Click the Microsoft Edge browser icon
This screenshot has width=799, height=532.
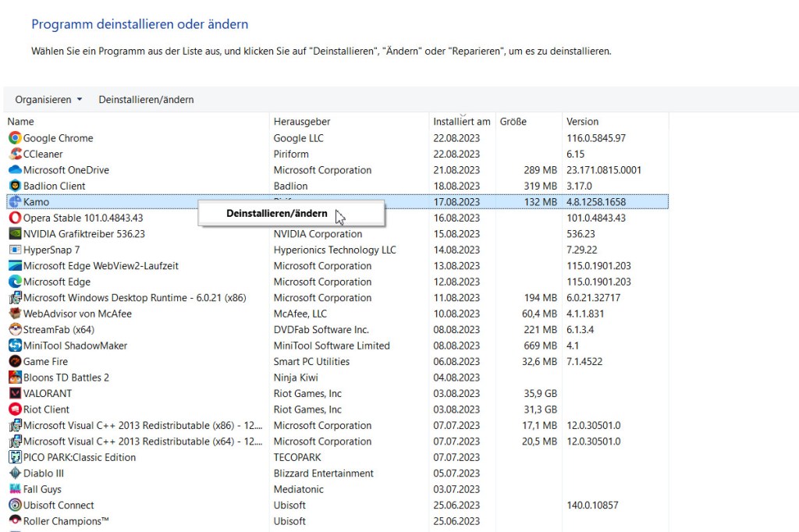click(x=16, y=282)
